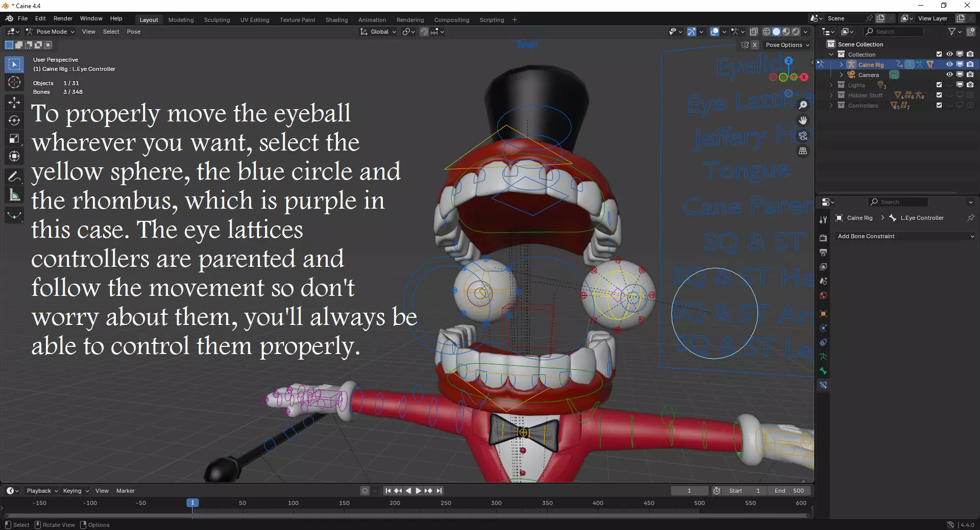Open the Pose Mode dropdown
980x530 pixels.
50,32
